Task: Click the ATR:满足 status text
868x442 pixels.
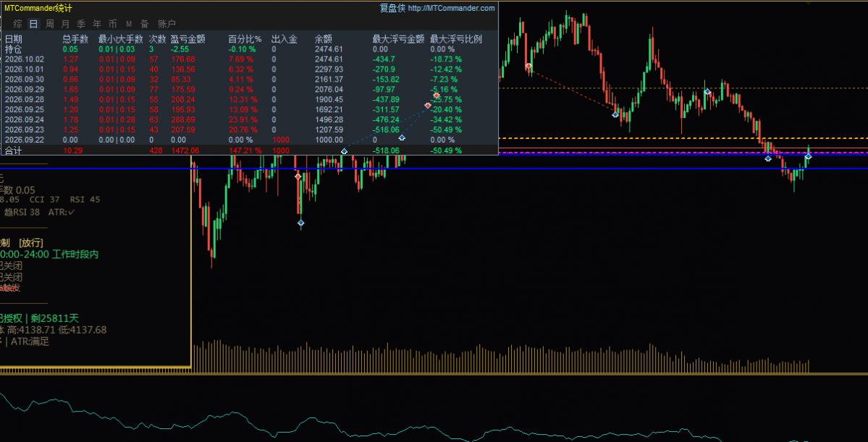Action: coord(31,341)
